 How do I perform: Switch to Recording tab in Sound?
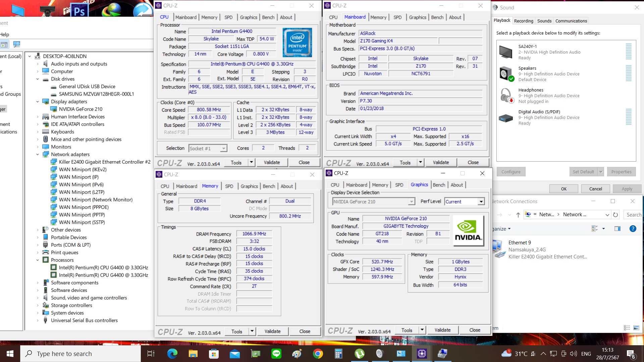coord(524,21)
